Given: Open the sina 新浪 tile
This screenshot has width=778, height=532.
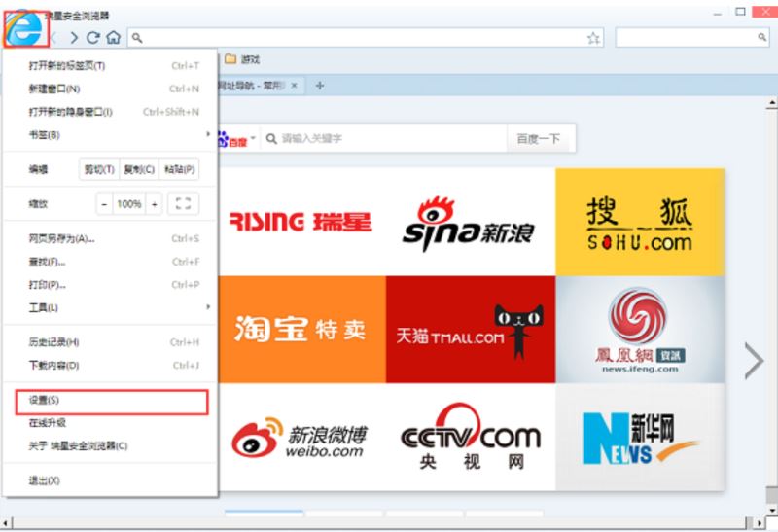Looking at the screenshot, I should point(471,222).
